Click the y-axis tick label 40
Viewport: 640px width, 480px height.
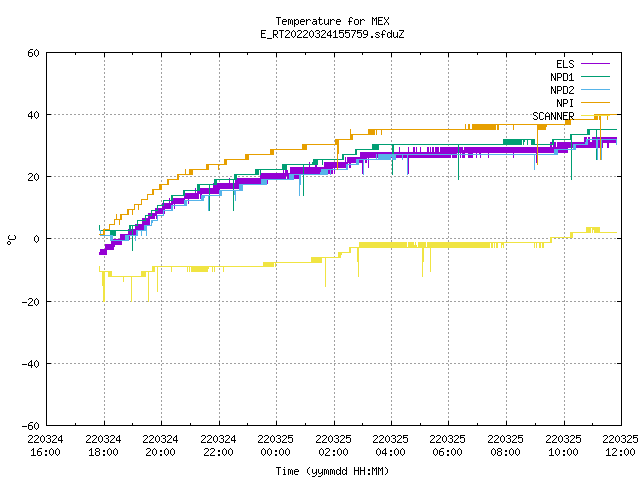tap(33, 115)
